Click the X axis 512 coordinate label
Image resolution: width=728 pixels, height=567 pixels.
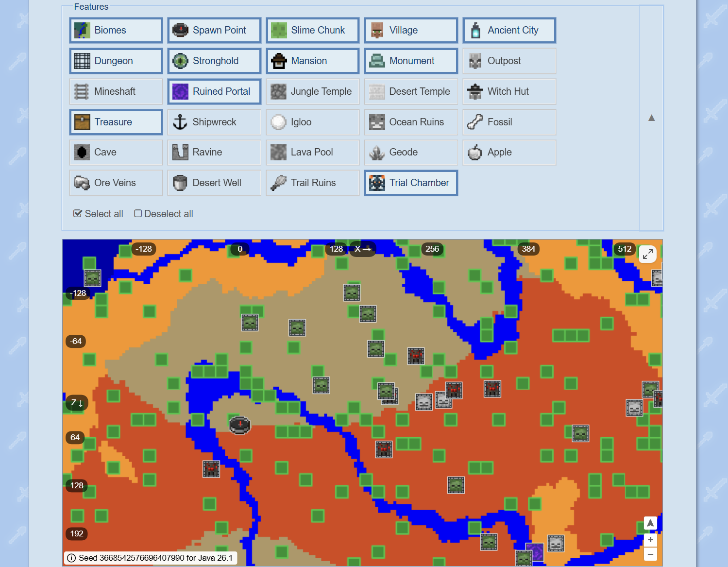(x=624, y=249)
